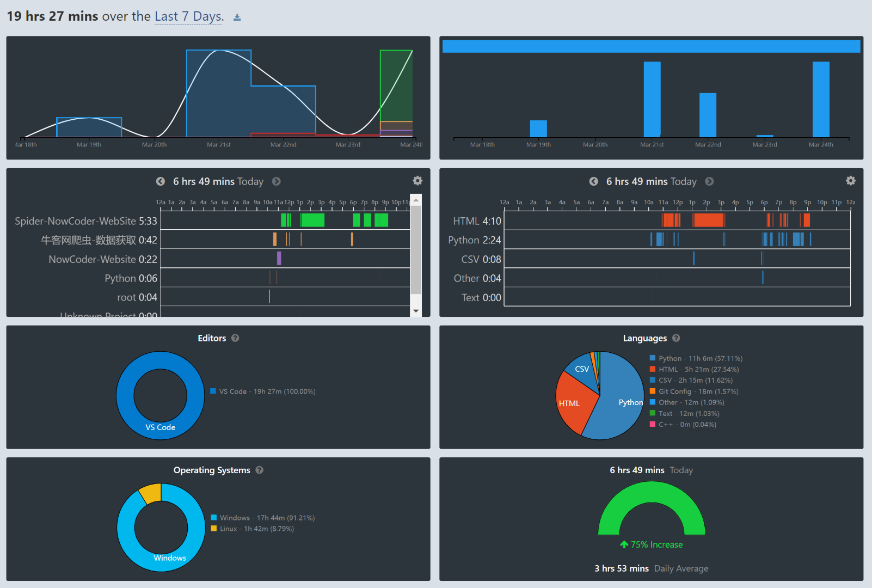Screen dimensions: 872x588
Task: Toggle Other legend entry in Languages
Action: [687, 402]
